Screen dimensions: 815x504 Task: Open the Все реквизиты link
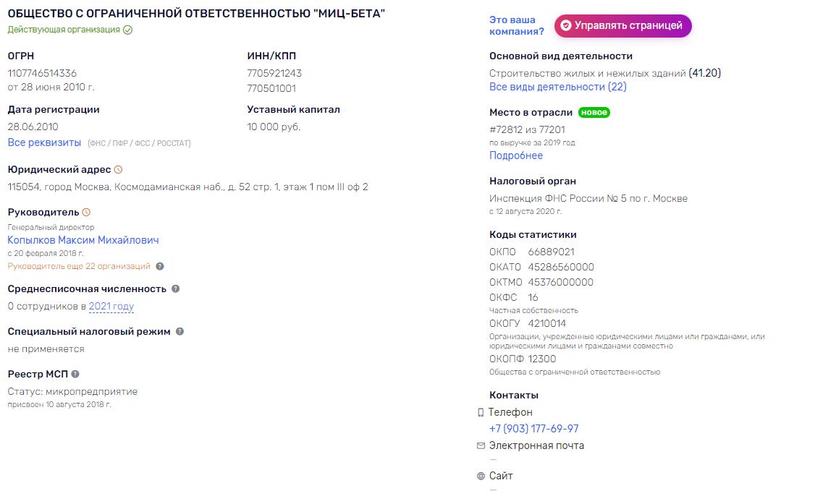pyautogui.click(x=44, y=142)
